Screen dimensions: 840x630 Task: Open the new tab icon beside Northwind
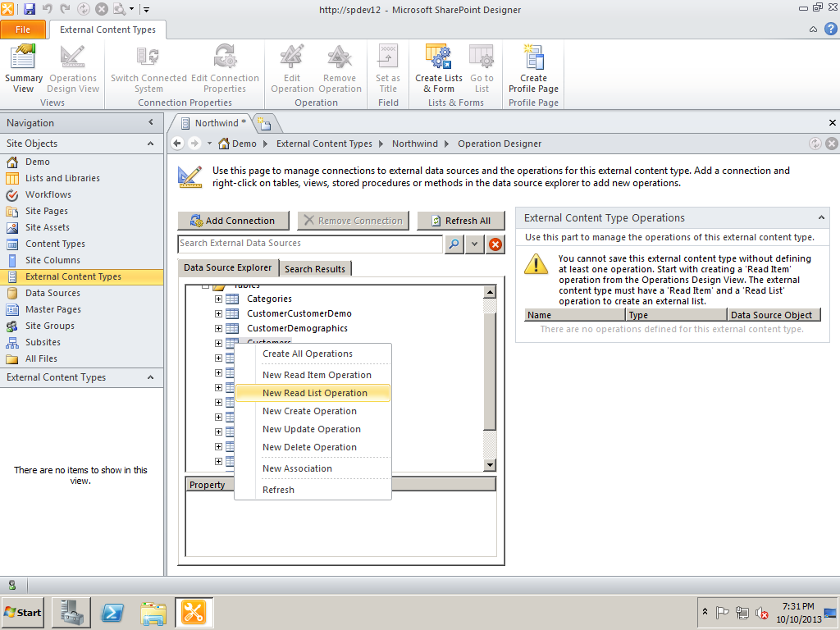click(265, 124)
